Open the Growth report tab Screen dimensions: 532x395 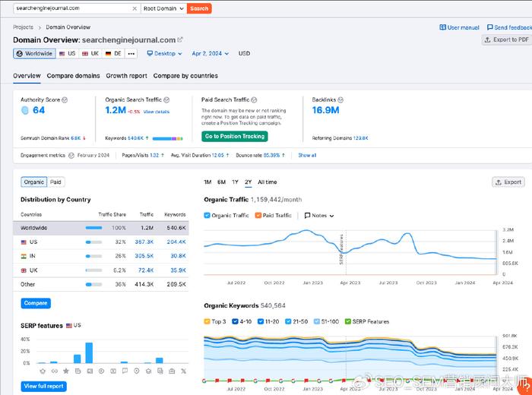[127, 76]
